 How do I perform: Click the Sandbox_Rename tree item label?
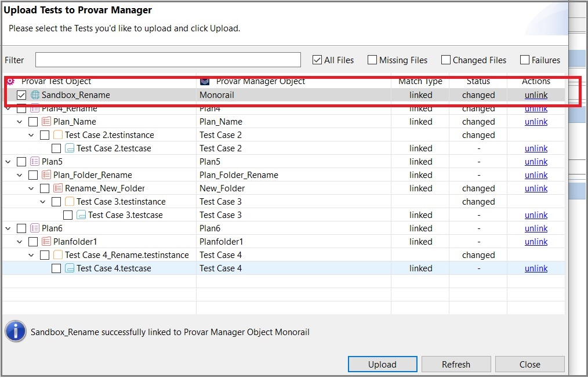(76, 95)
